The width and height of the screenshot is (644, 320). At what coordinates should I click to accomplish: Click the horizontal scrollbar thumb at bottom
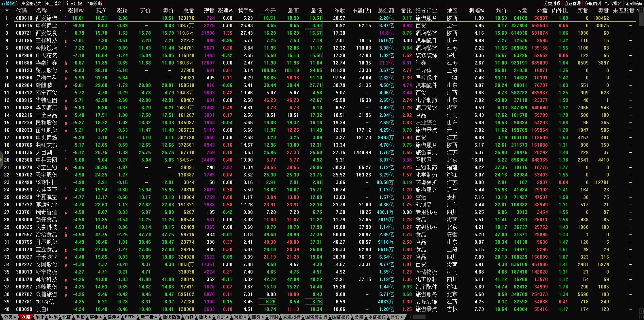[x=419, y=317]
